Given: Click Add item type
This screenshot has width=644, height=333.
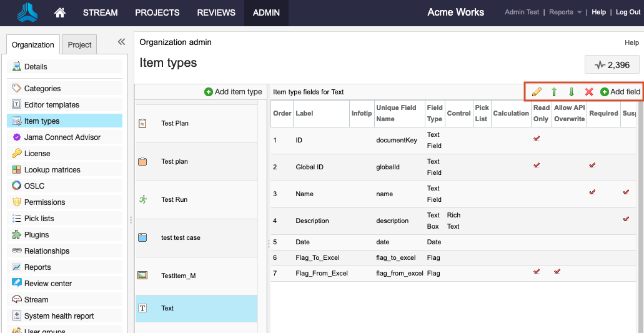Looking at the screenshot, I should pyautogui.click(x=233, y=92).
